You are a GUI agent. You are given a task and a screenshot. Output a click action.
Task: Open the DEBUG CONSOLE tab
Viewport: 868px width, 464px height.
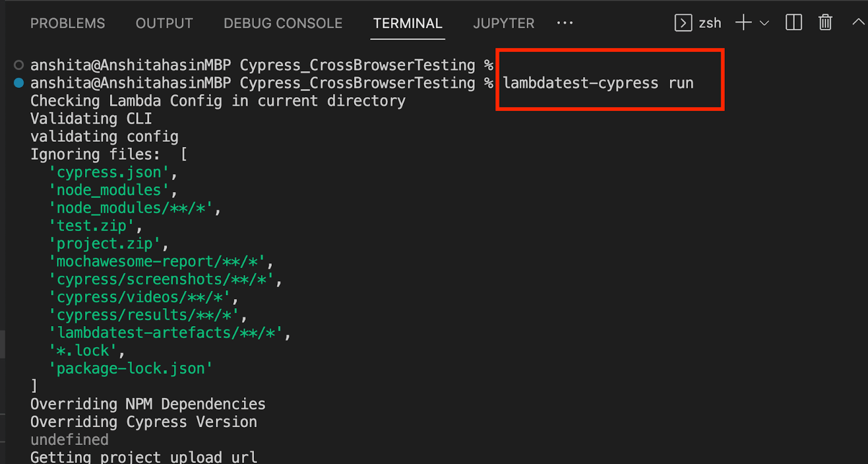pyautogui.click(x=283, y=23)
